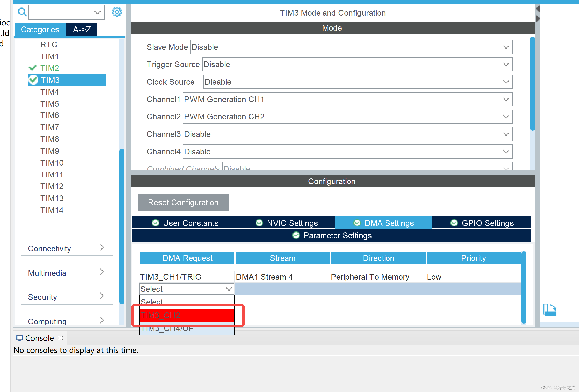Open the settings gear icon

(117, 12)
